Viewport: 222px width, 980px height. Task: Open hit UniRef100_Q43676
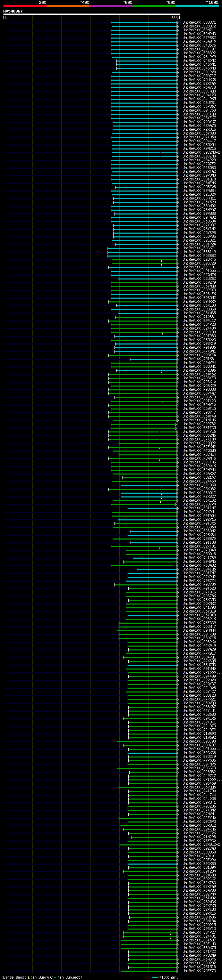[x=199, y=45]
